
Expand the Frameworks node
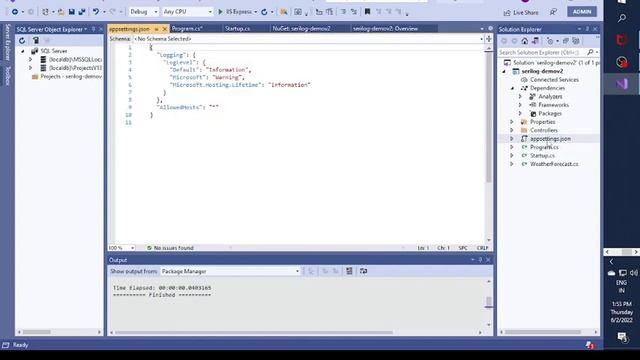(x=520, y=105)
